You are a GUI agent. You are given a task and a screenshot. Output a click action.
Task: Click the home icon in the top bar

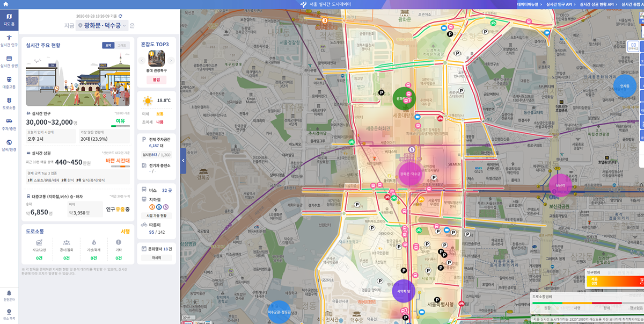click(5, 4)
